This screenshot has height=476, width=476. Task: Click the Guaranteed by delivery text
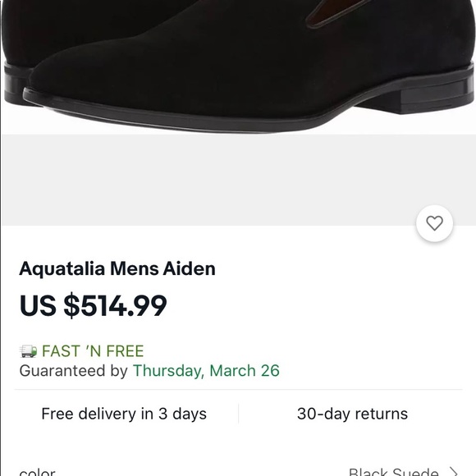(74, 371)
